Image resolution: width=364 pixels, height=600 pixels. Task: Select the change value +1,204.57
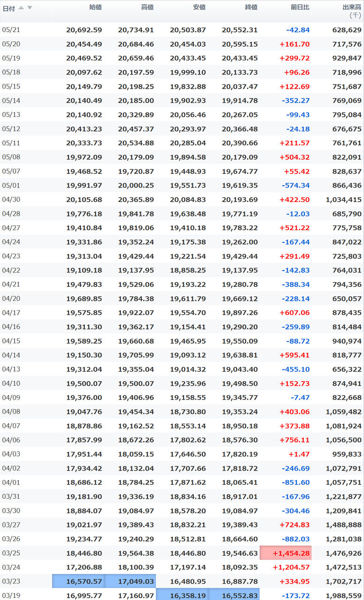click(291, 567)
